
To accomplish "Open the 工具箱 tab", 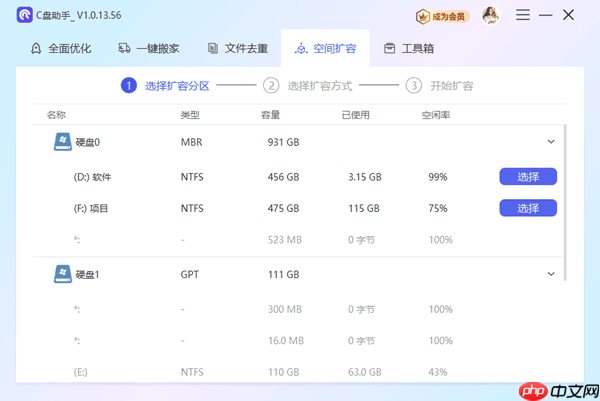I will (409, 49).
